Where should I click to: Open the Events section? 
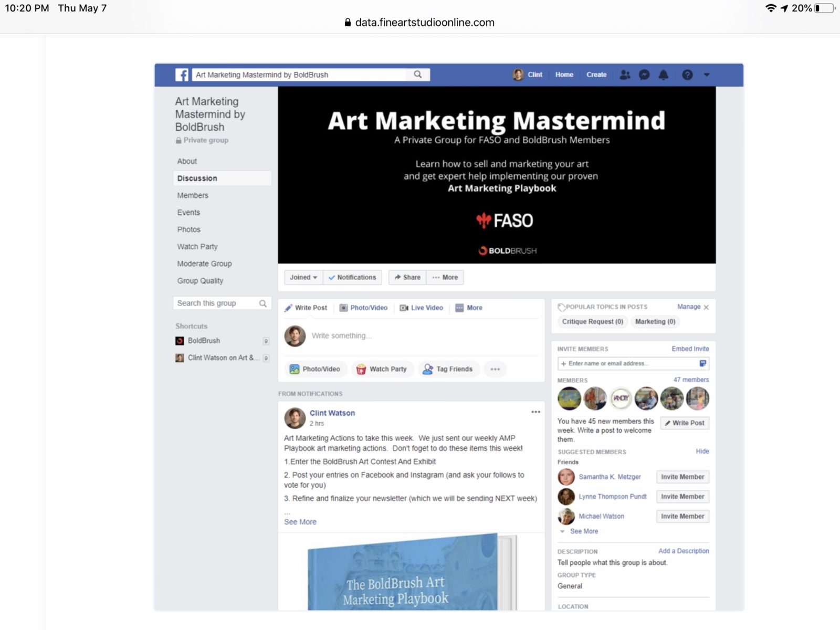tap(188, 212)
